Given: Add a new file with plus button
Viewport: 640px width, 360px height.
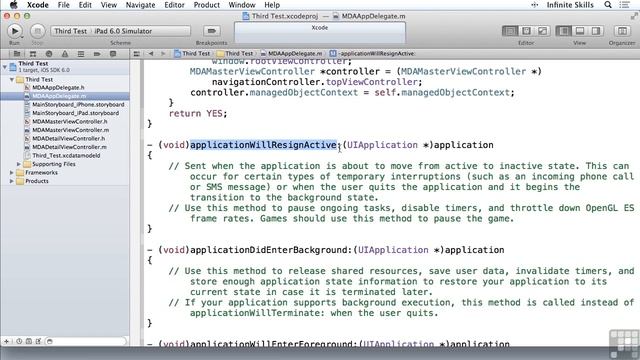Looking at the screenshot, I should pos(6,341).
